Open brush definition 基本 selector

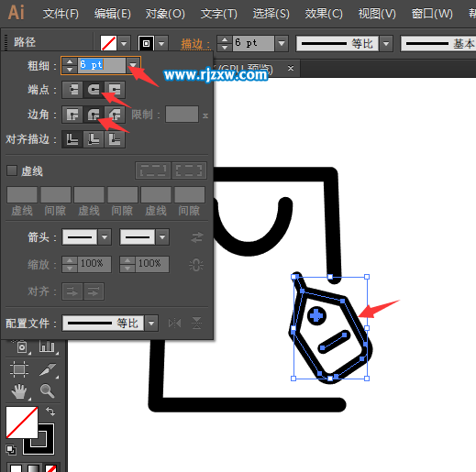pyautogui.click(x=438, y=43)
